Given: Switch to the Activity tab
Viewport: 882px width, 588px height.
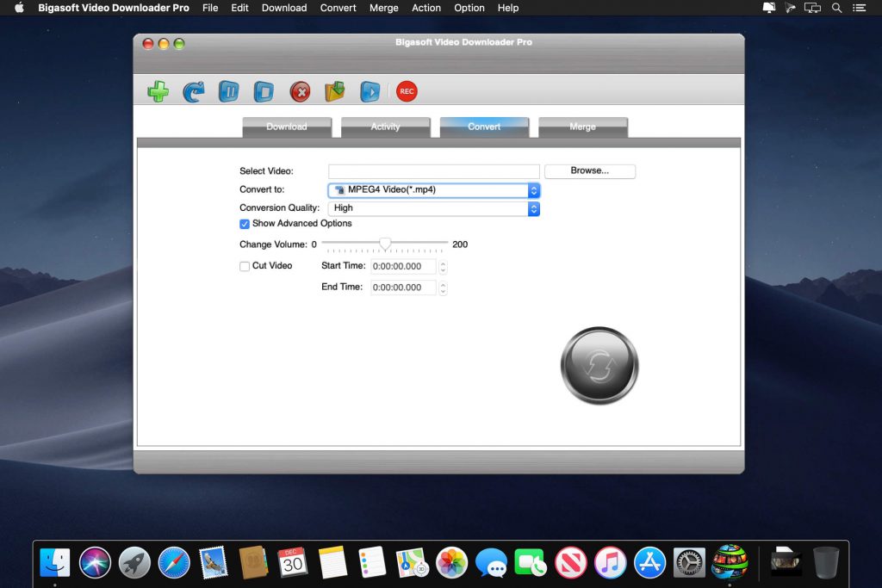Looking at the screenshot, I should point(385,127).
